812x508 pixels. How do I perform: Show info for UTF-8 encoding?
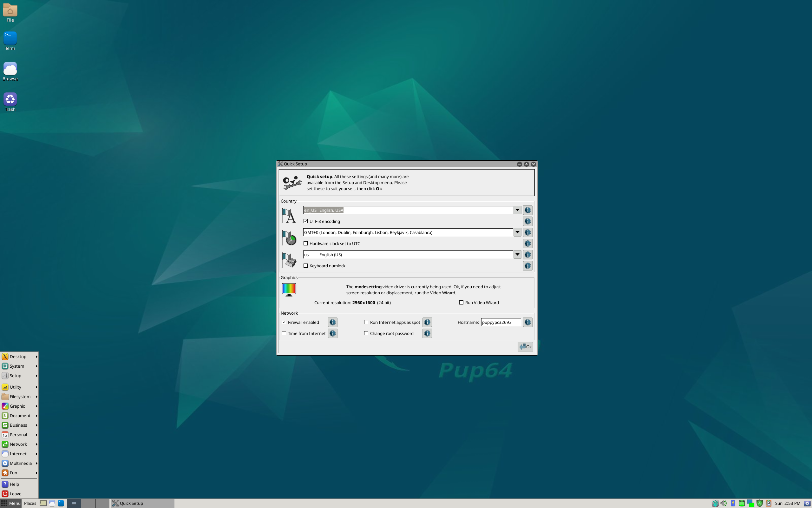click(x=527, y=221)
